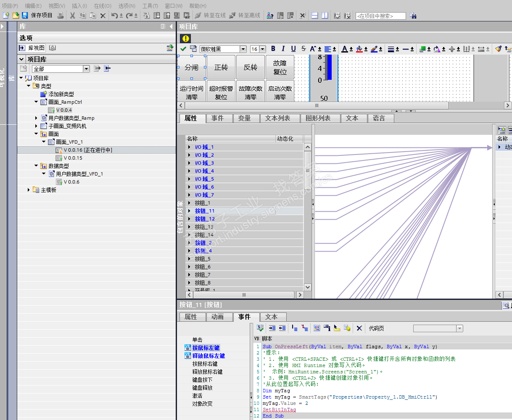Click the X delete icon in script toolbar

[x=359, y=328]
